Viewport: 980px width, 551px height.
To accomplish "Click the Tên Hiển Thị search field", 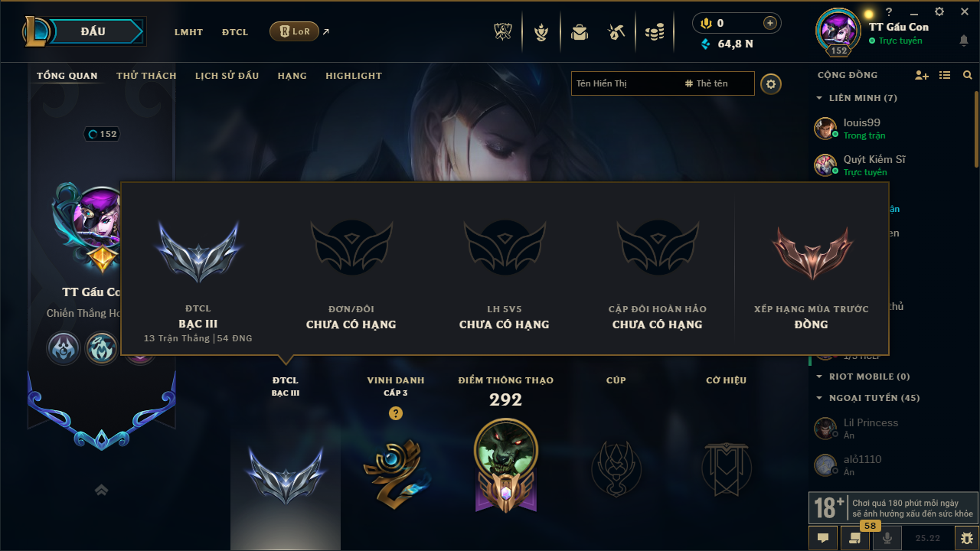I will pos(624,83).
